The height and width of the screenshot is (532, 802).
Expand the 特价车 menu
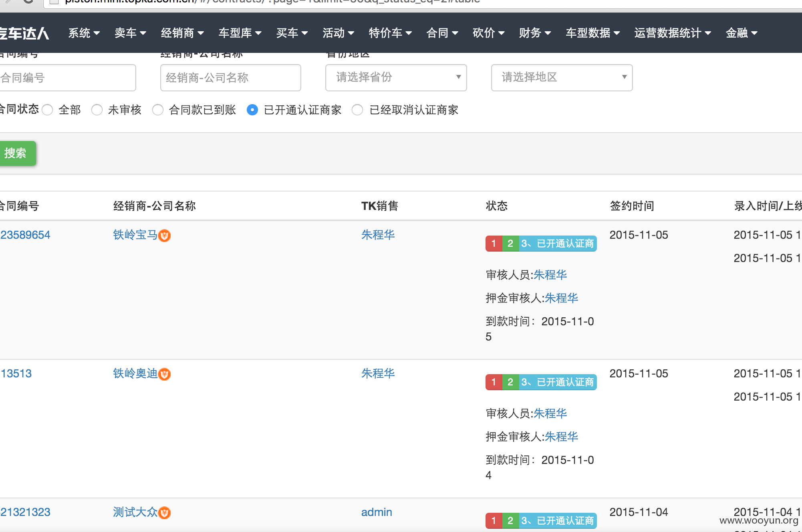click(x=390, y=33)
